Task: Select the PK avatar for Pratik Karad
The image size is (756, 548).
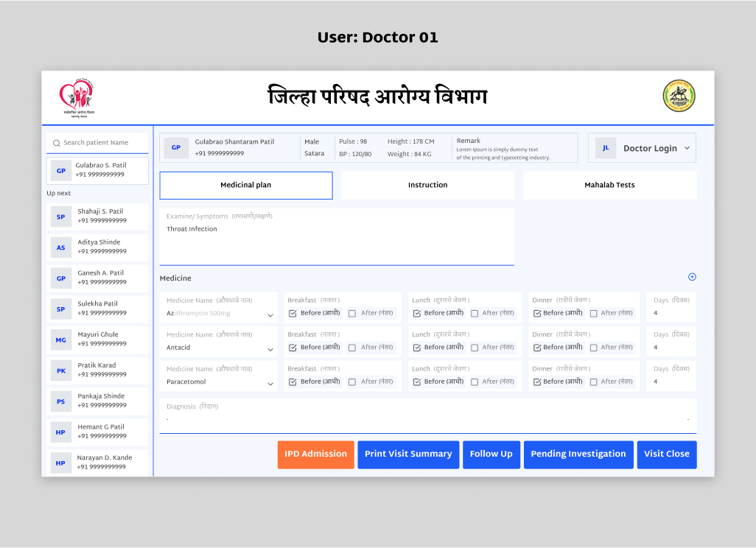Action: [61, 370]
